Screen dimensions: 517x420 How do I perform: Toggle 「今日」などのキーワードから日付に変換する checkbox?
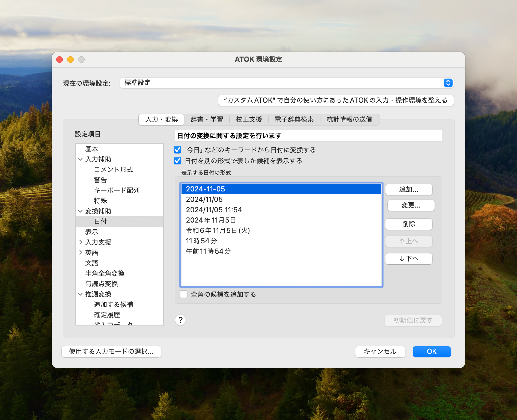(177, 150)
